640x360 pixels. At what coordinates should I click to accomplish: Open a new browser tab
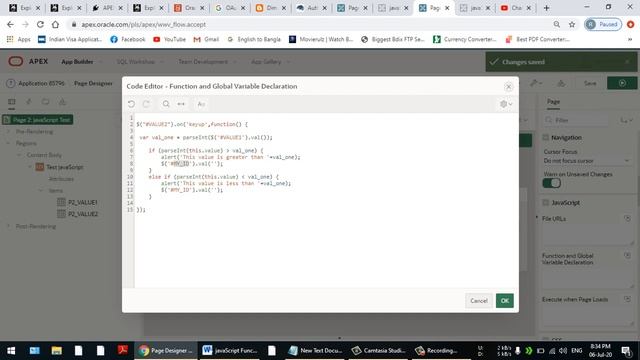point(546,8)
